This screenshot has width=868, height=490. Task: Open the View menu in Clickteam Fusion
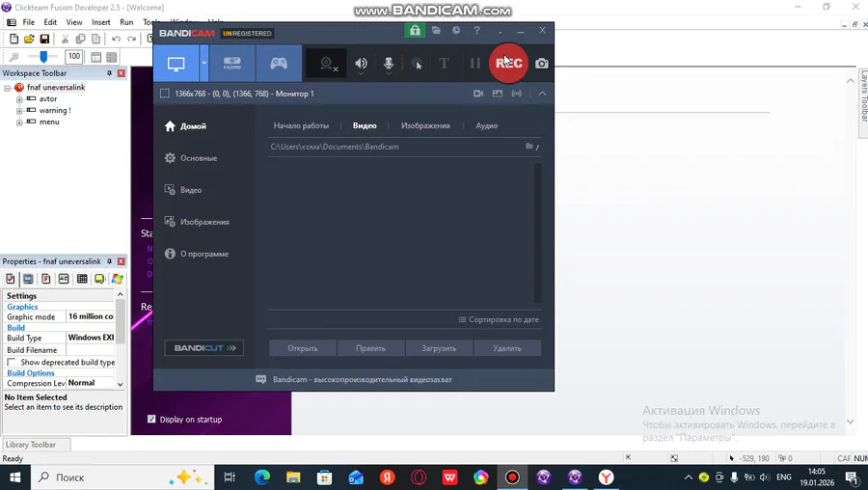point(74,22)
